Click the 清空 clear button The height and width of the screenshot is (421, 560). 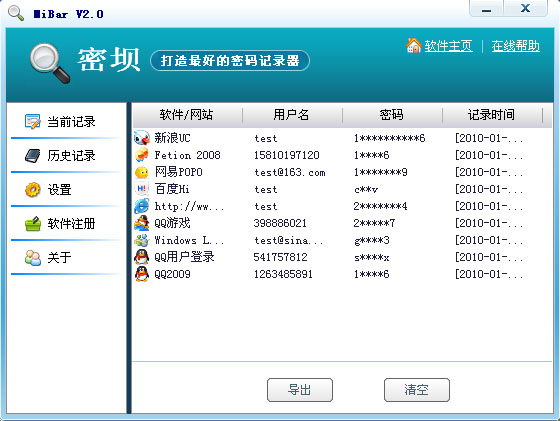[417, 390]
